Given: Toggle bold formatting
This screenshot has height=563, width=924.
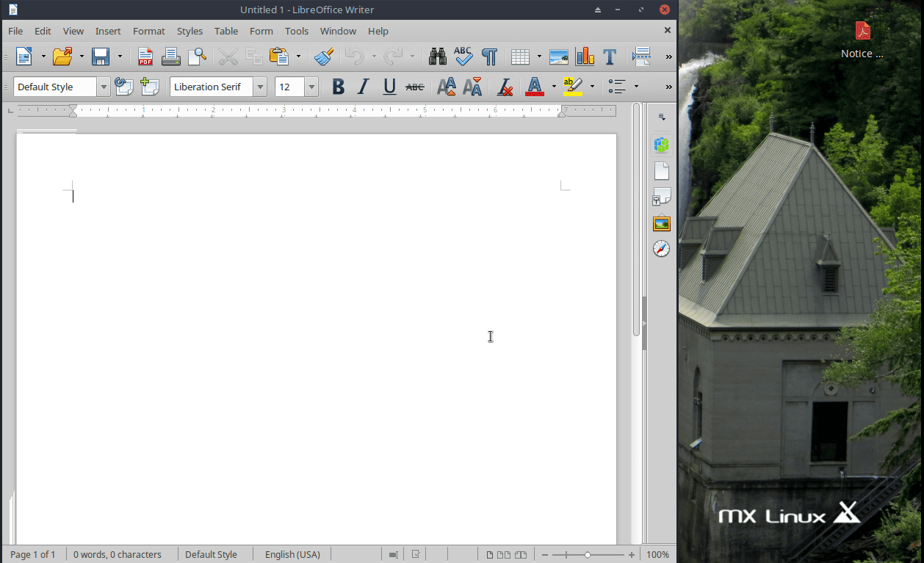Looking at the screenshot, I should pyautogui.click(x=338, y=87).
